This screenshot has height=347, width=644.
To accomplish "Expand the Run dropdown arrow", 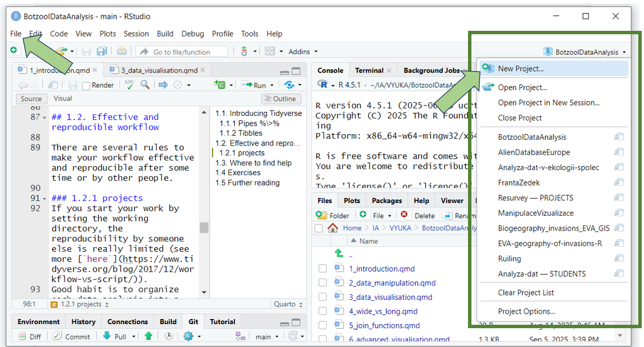I will pos(271,86).
